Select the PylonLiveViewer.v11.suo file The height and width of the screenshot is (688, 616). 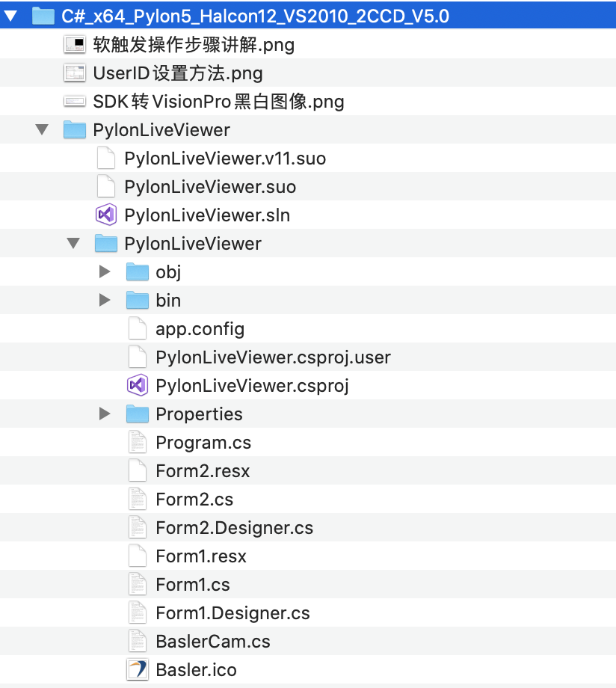pyautogui.click(x=308, y=158)
